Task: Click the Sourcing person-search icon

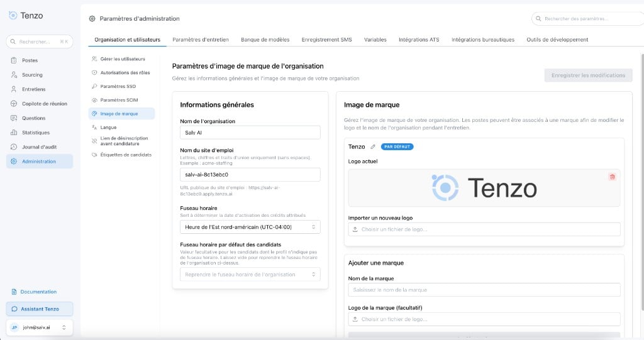Action: [x=14, y=75]
